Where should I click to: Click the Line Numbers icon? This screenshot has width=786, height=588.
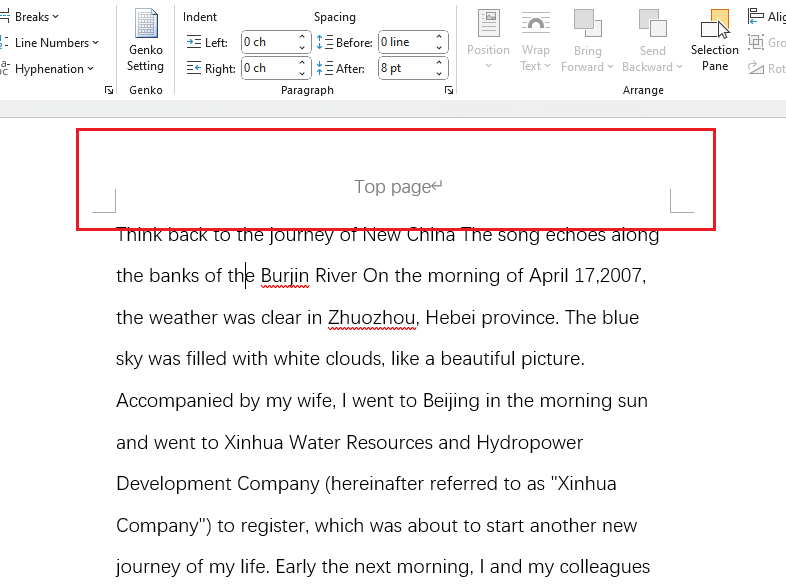tap(5, 43)
